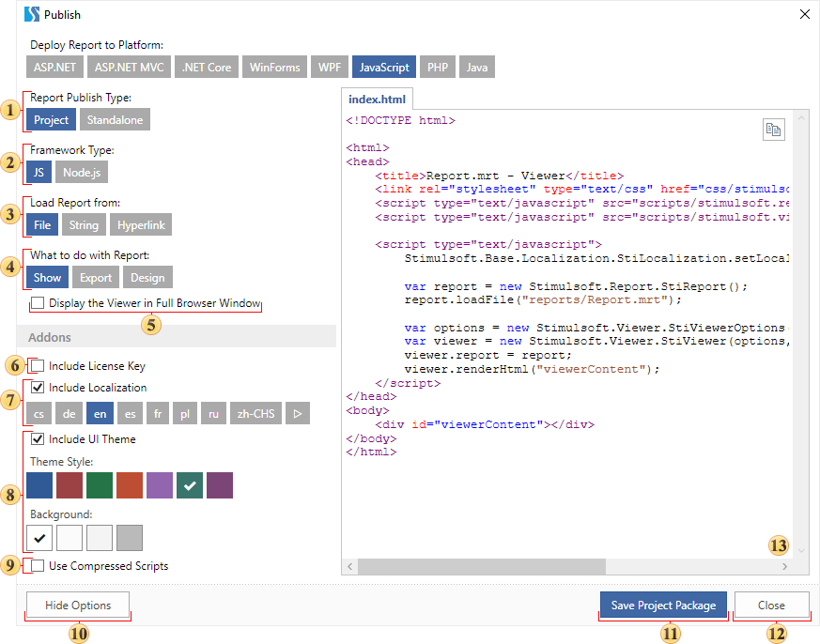Enable Use Compressed Scripts option

[x=38, y=566]
